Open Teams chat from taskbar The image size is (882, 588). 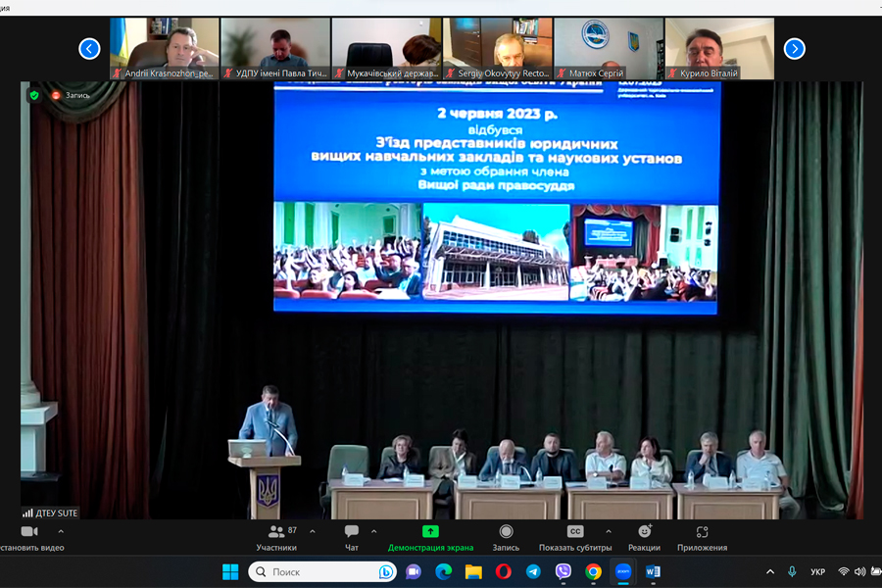point(414,572)
